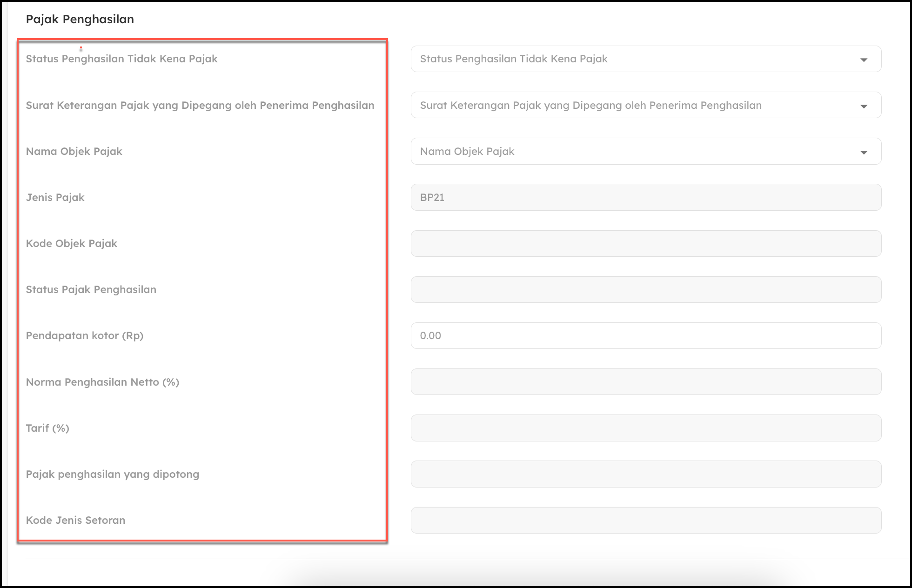Screen dimensions: 912x588
Task: Click the Tarif (%) label text
Action: pyautogui.click(x=47, y=428)
